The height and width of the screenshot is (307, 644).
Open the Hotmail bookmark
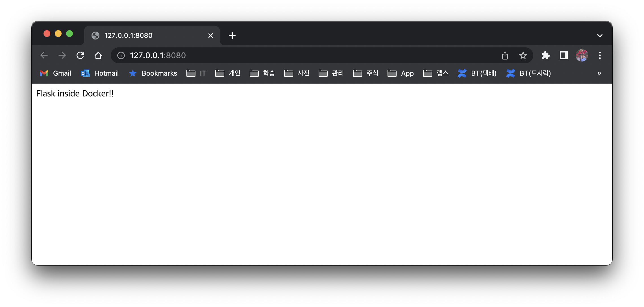(100, 73)
